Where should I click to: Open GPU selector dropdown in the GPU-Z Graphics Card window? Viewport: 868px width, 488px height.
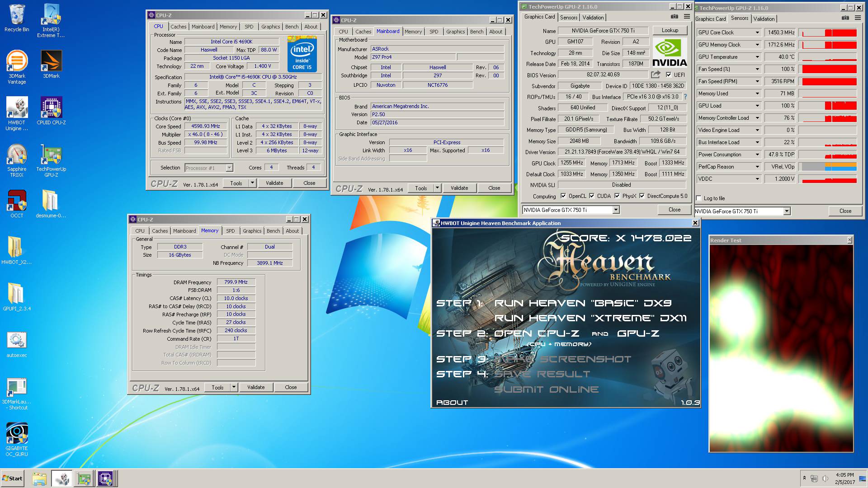pyautogui.click(x=616, y=210)
